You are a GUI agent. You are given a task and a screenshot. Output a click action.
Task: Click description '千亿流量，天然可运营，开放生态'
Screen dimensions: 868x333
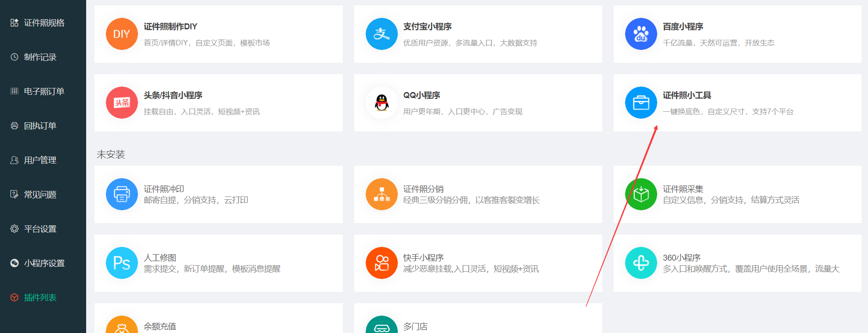point(719,43)
